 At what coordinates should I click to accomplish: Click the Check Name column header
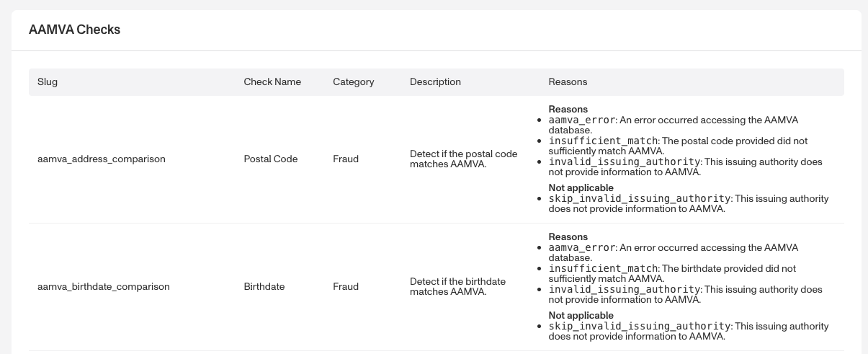[x=272, y=82]
